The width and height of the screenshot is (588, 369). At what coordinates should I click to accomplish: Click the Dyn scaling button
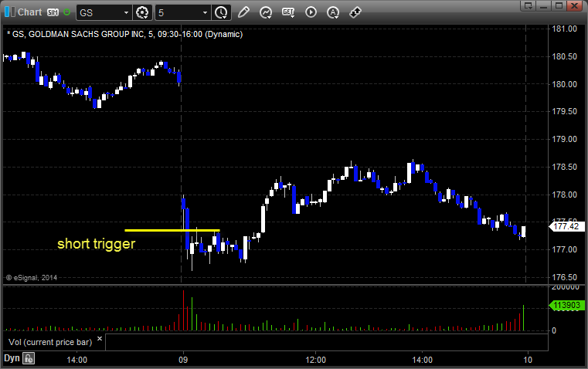[x=12, y=358]
